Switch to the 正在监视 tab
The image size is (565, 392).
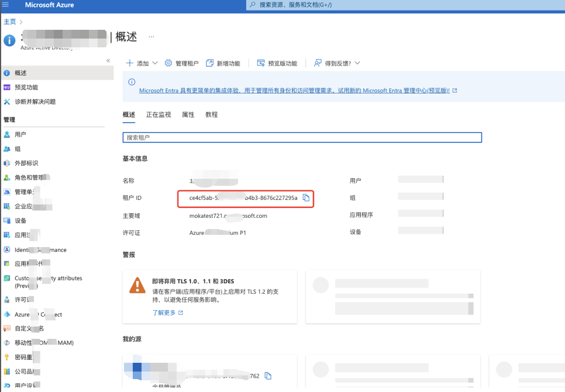pyautogui.click(x=159, y=115)
